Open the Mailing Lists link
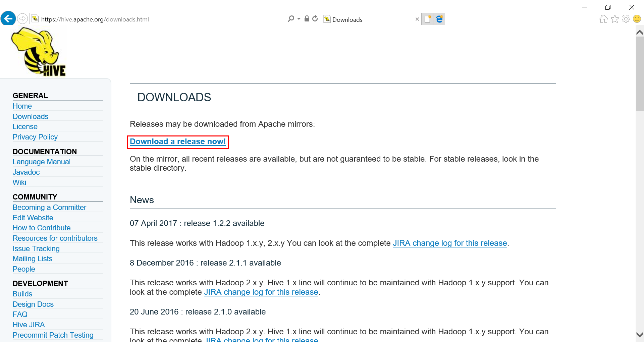This screenshot has height=342, width=644. pyautogui.click(x=33, y=259)
